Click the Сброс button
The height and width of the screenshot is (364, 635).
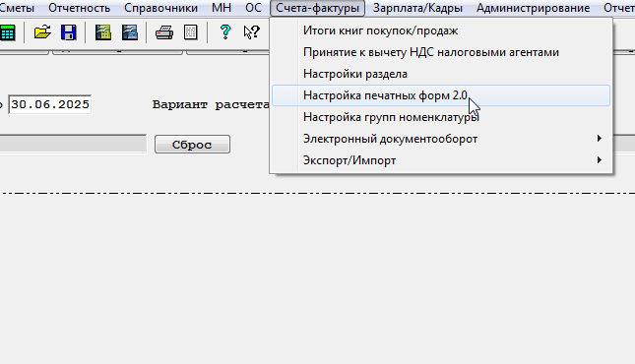pos(192,145)
